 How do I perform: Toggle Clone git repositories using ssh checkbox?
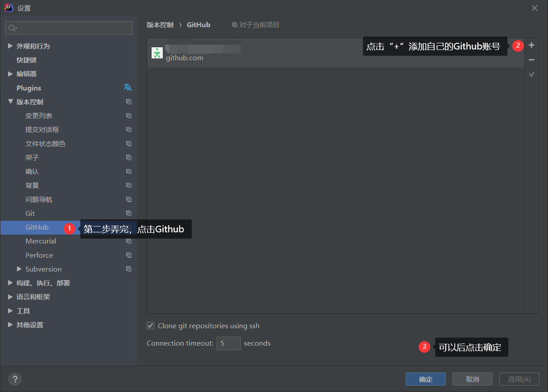[151, 326]
